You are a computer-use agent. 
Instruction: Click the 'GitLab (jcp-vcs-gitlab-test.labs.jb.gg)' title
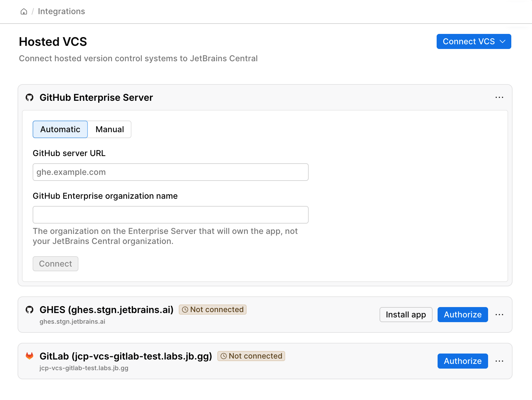click(126, 356)
